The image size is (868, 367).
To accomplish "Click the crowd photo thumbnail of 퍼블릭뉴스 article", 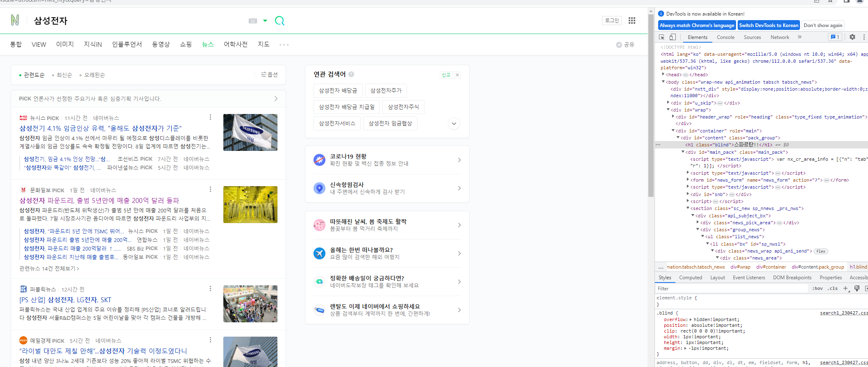I will tap(250, 304).
